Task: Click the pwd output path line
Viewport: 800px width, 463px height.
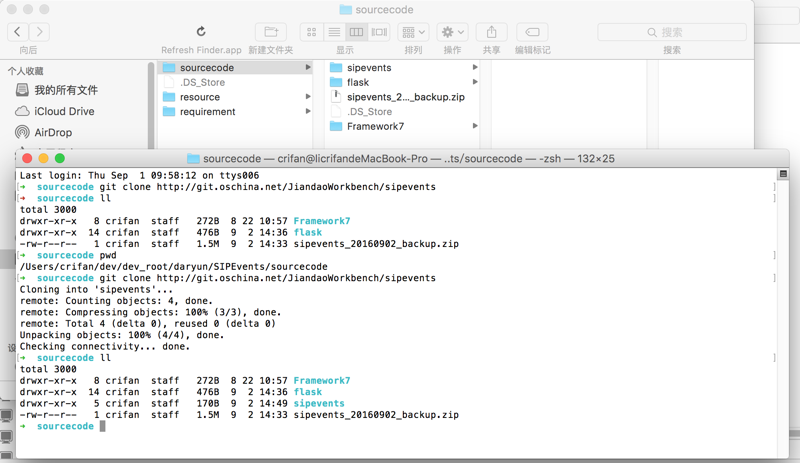Action: 173,266
